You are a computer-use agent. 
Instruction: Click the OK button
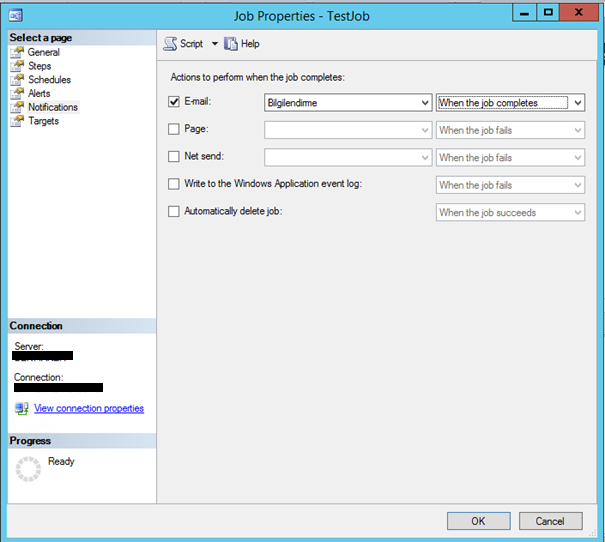(x=478, y=521)
